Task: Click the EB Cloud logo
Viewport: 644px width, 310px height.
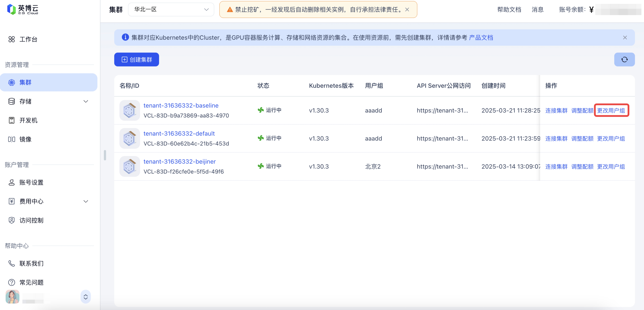Action: pos(23,9)
